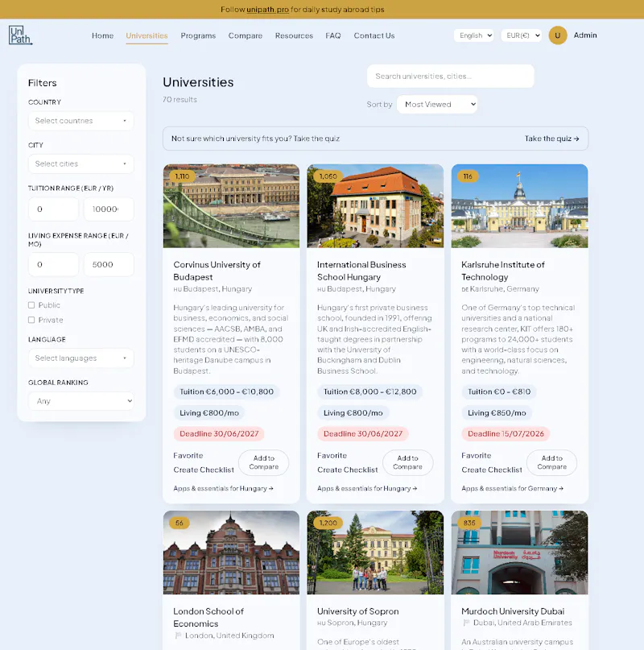Image resolution: width=644 pixels, height=650 pixels.
Task: Open the University of Sopron photo
Action: [x=375, y=553]
